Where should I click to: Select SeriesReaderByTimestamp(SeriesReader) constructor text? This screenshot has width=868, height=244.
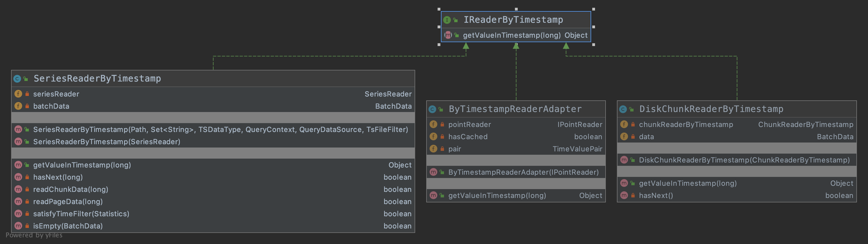pyautogui.click(x=106, y=141)
